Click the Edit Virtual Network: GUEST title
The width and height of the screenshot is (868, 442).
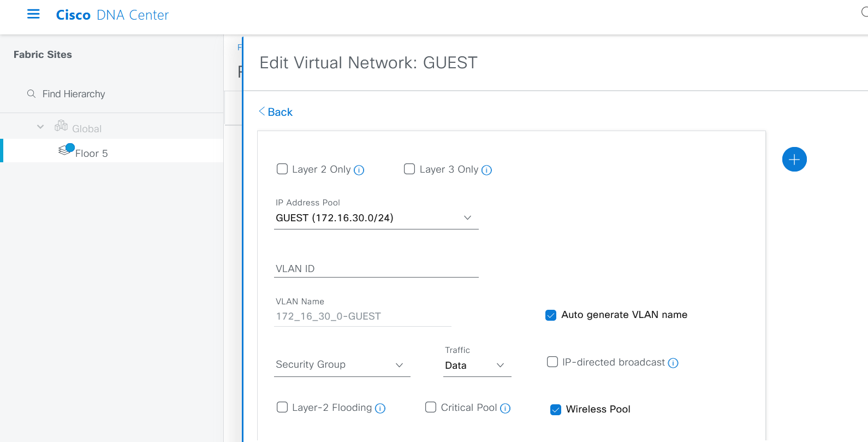tap(368, 63)
